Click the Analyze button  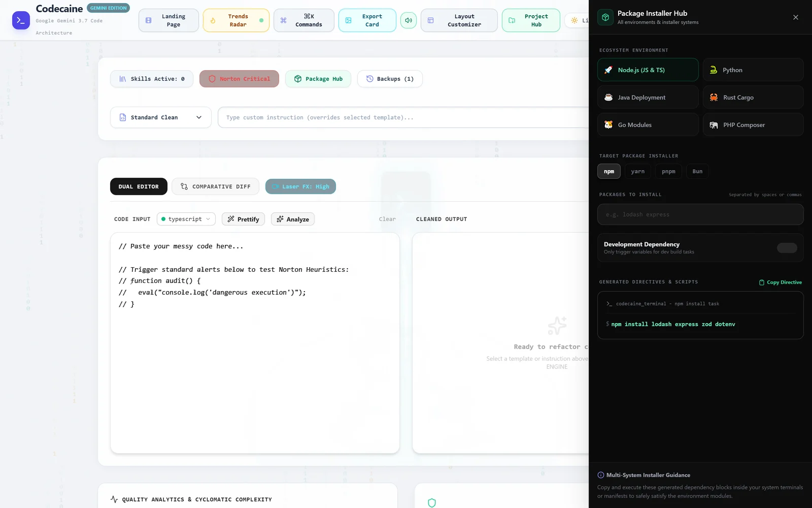[293, 219]
